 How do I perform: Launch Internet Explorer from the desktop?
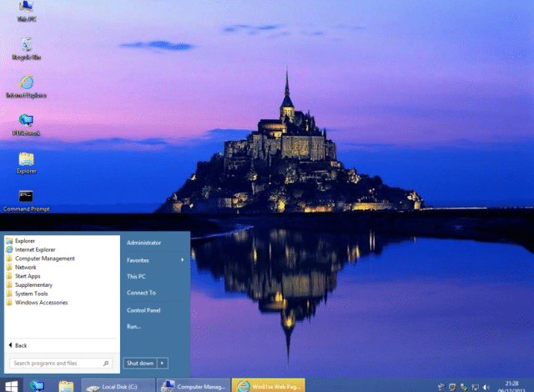pyautogui.click(x=27, y=87)
